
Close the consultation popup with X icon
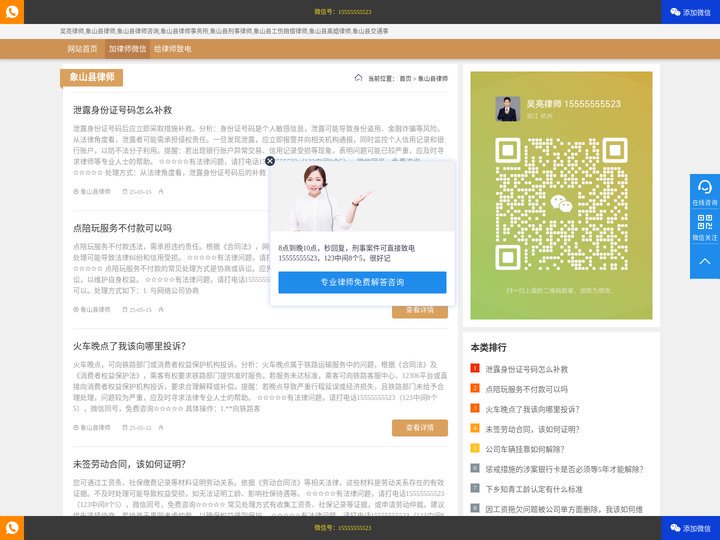pos(270,161)
